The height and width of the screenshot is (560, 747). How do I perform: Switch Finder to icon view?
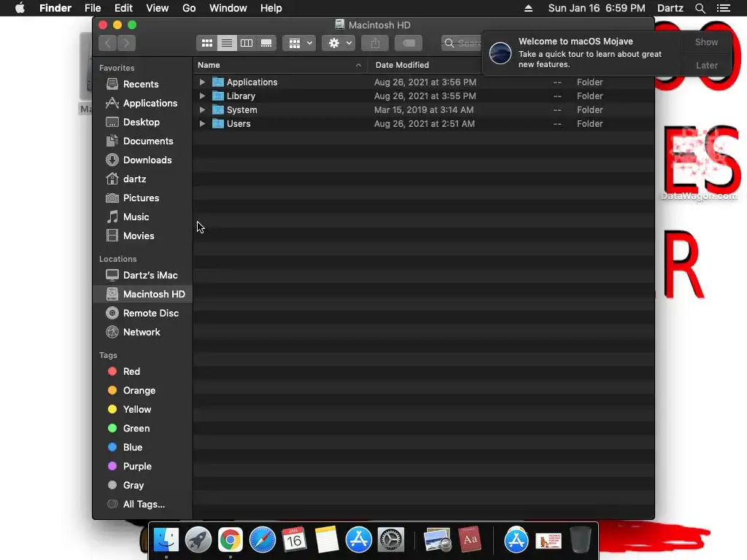point(206,43)
